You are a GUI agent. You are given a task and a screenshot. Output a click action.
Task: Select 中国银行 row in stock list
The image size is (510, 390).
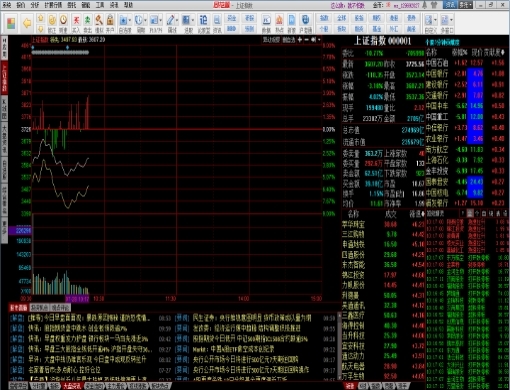coord(467,73)
